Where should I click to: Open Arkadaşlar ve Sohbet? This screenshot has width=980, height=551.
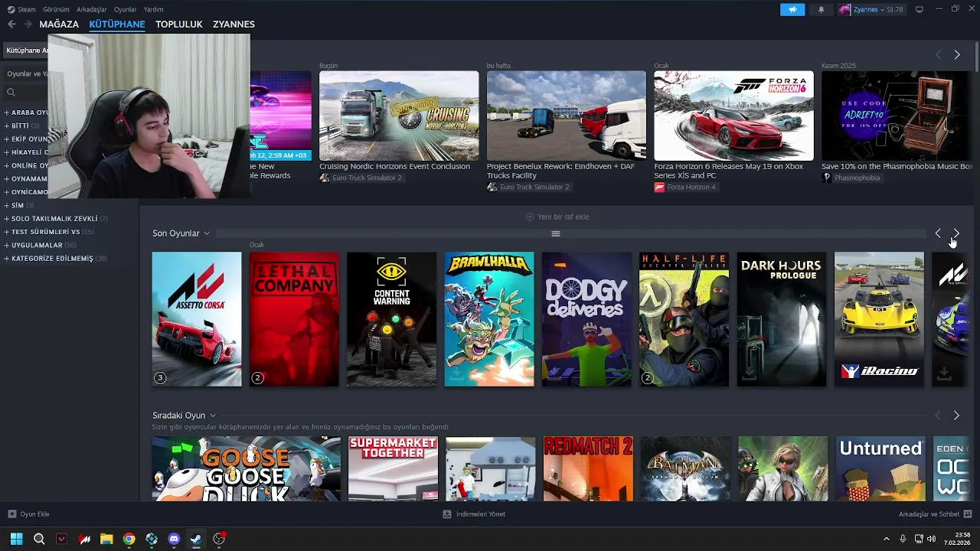935,514
